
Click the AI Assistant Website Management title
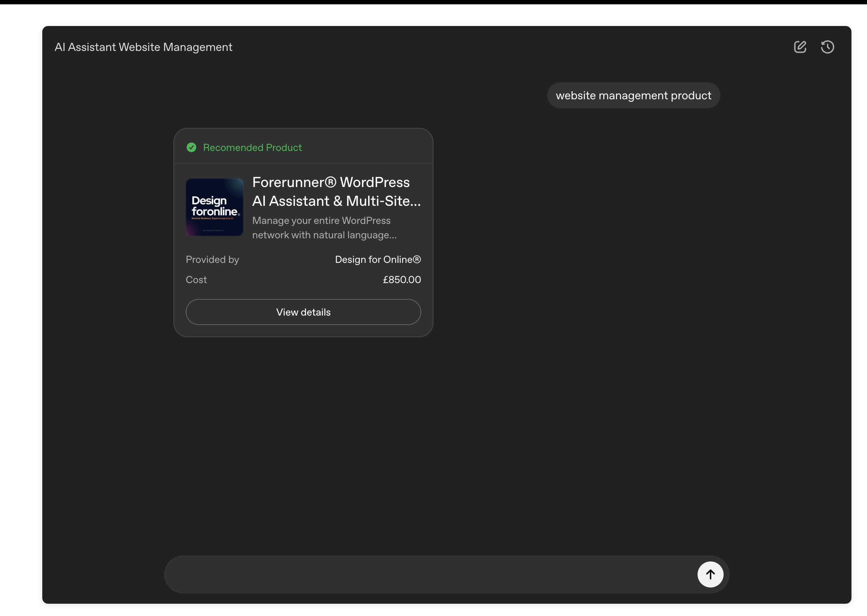(x=143, y=47)
